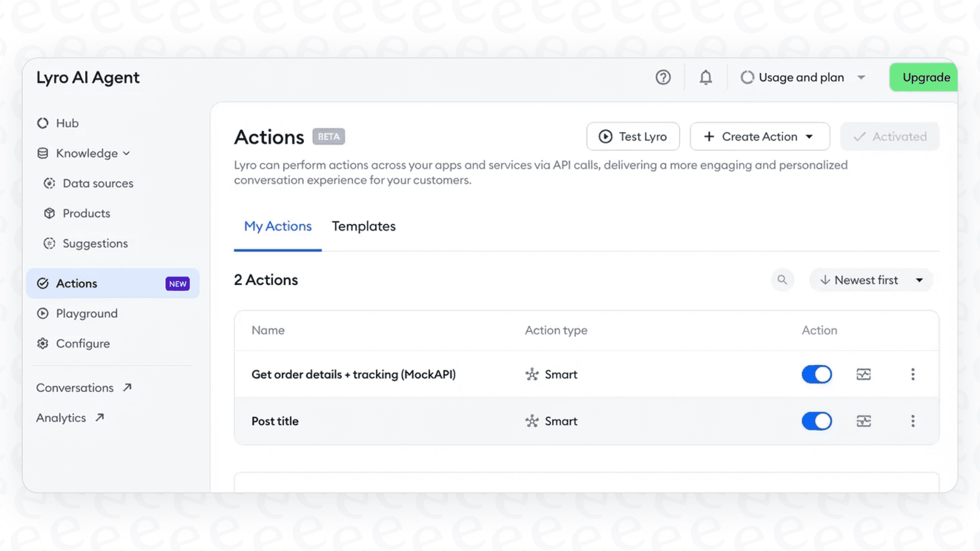Open the Data sources section
The image size is (980, 551).
pyautogui.click(x=97, y=183)
